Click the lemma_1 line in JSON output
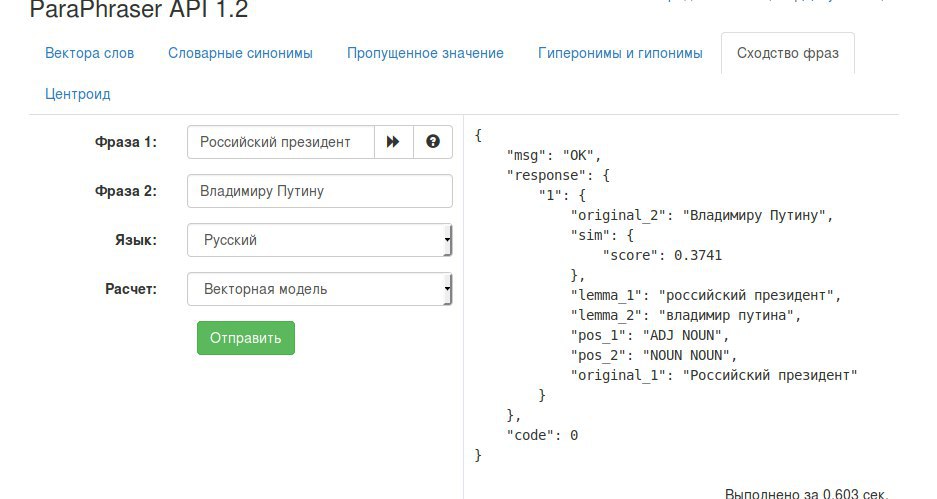Screen dimensions: 937x499 coord(706,295)
